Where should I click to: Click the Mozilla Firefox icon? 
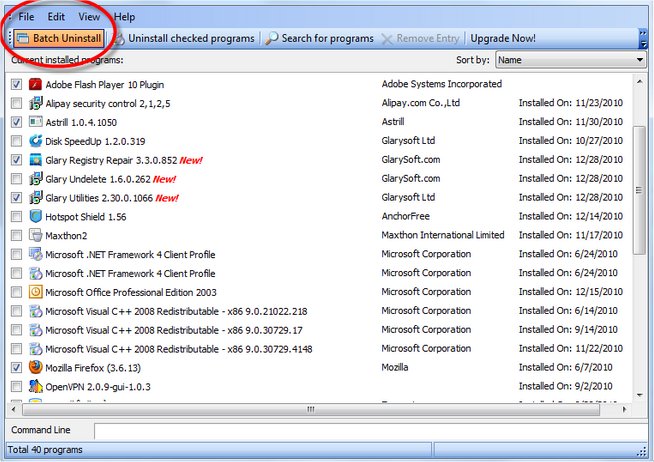point(35,367)
